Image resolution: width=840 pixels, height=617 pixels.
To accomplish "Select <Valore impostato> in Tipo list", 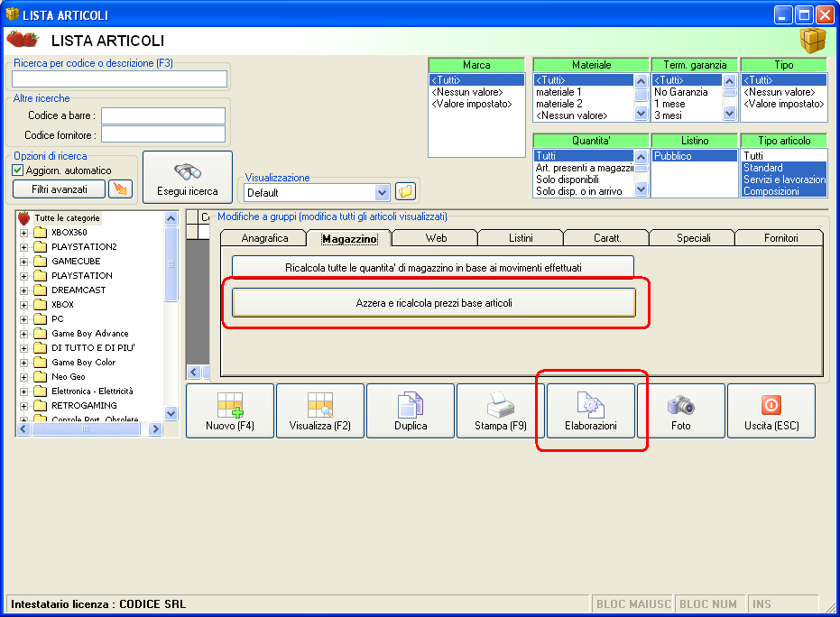I will [784, 104].
